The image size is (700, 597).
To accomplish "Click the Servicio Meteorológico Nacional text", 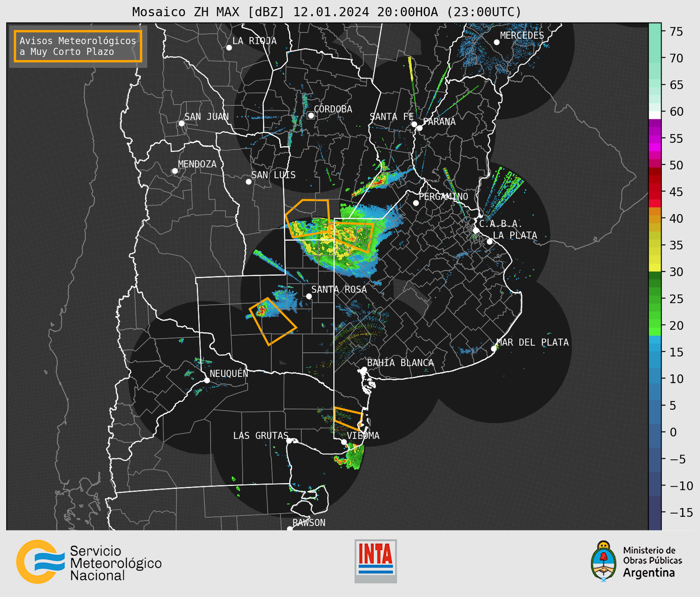I will pos(116,563).
